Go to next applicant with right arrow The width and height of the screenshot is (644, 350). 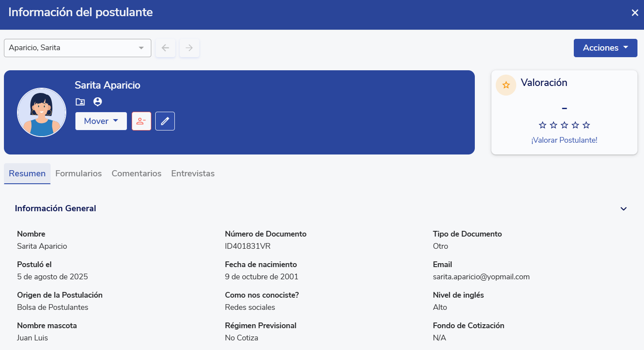tap(189, 48)
